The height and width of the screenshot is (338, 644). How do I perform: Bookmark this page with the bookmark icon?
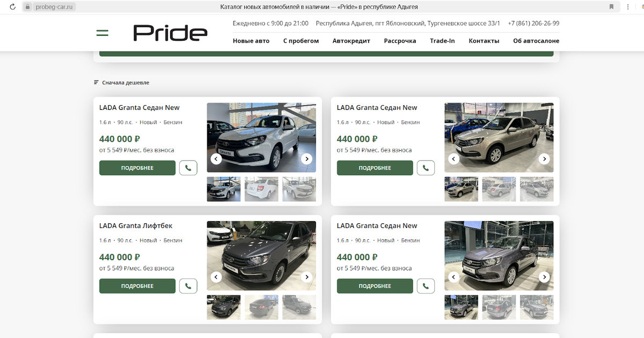point(611,7)
